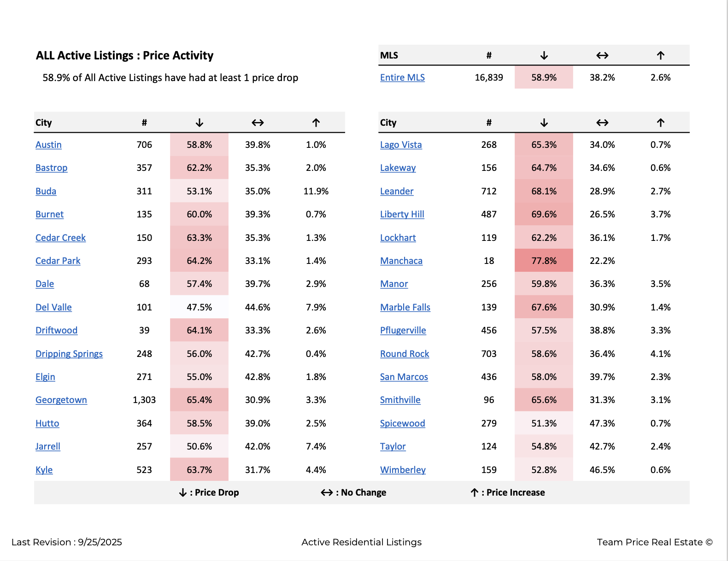Select the Marble Falls link
Screen dimensions: 728x561
click(x=405, y=307)
